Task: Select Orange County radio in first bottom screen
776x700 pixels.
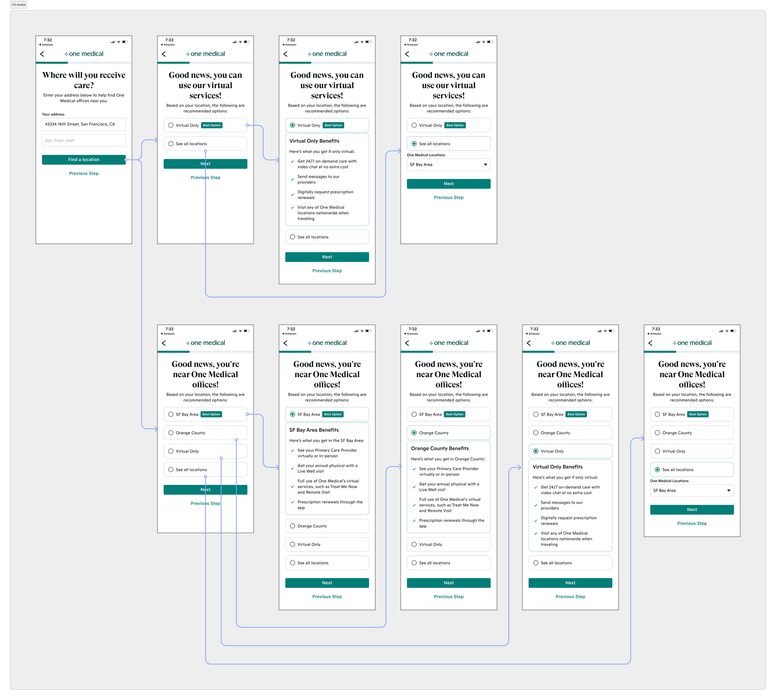Action: (x=171, y=433)
